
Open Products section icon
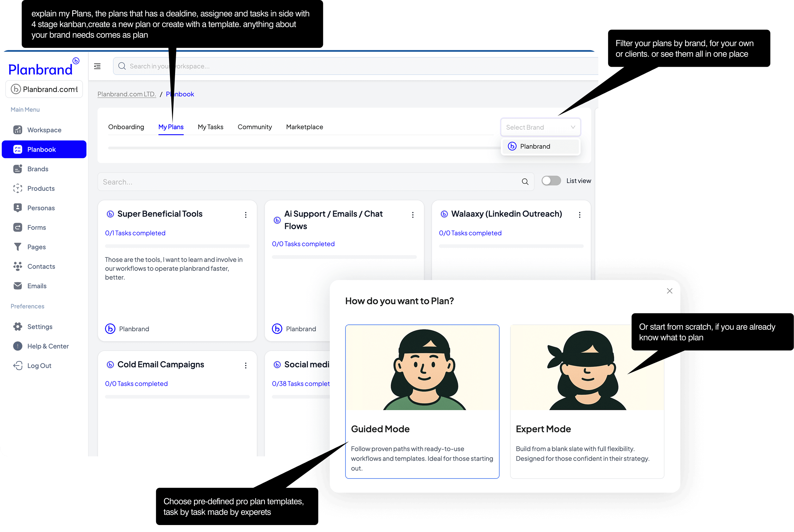(18, 188)
